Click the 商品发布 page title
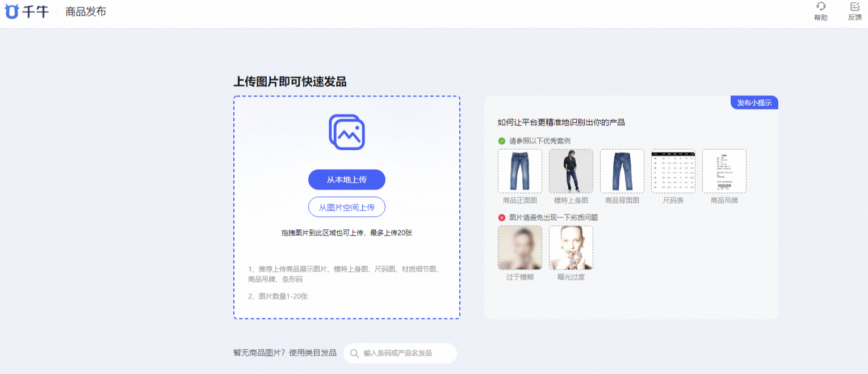 [x=86, y=12]
